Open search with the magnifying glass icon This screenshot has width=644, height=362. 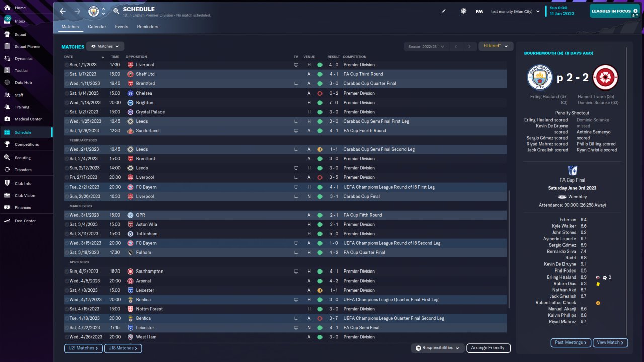(x=116, y=11)
